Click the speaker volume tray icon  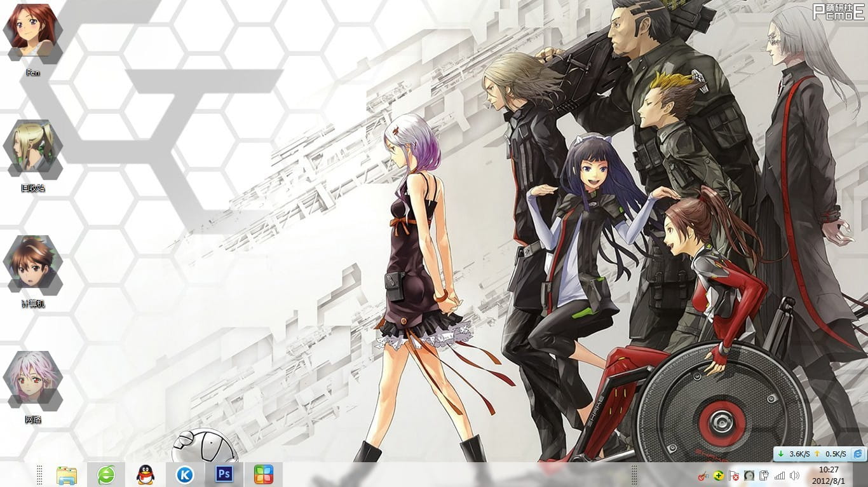[x=794, y=476]
